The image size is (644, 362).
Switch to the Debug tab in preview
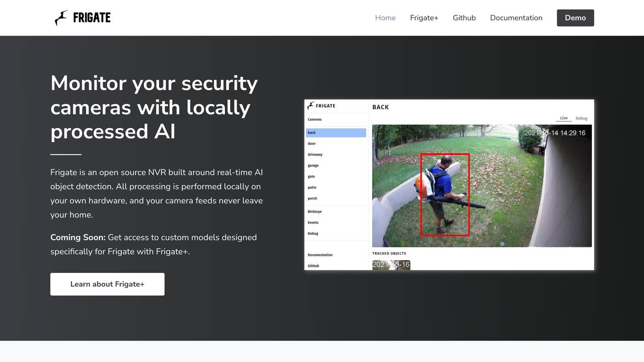coord(581,118)
